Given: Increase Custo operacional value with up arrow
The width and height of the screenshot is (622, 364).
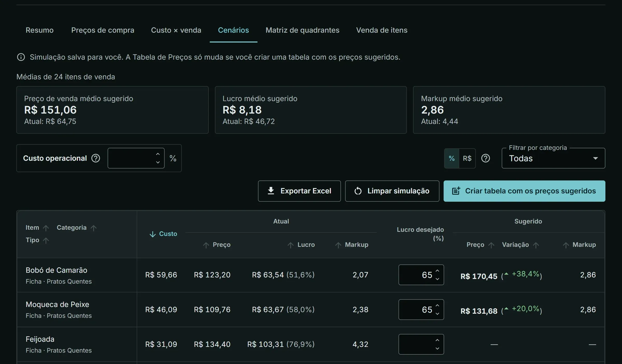Looking at the screenshot, I should (158, 154).
